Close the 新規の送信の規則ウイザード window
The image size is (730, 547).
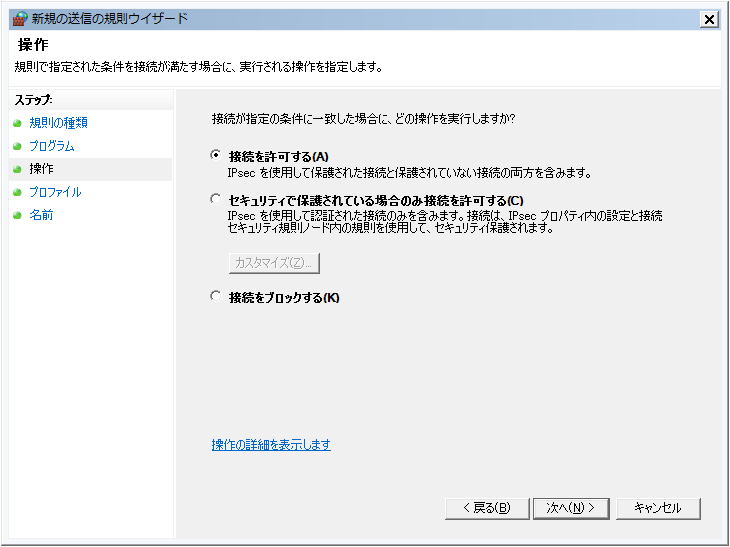click(x=709, y=20)
